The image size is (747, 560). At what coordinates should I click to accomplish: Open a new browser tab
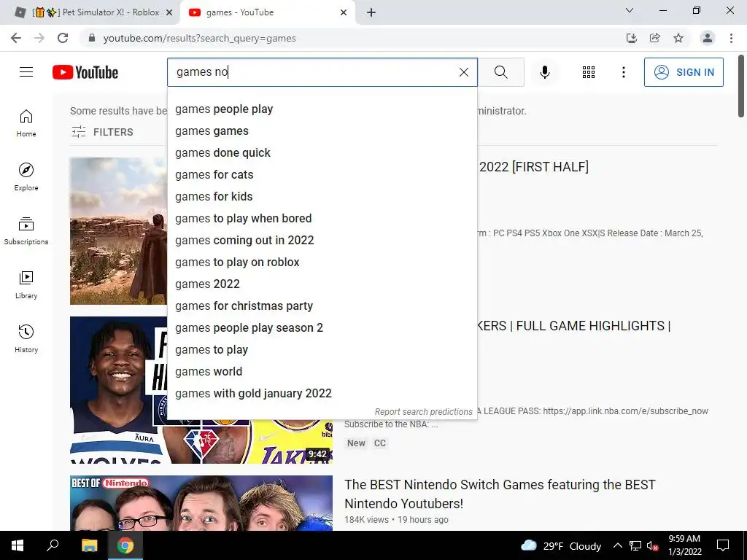[371, 13]
